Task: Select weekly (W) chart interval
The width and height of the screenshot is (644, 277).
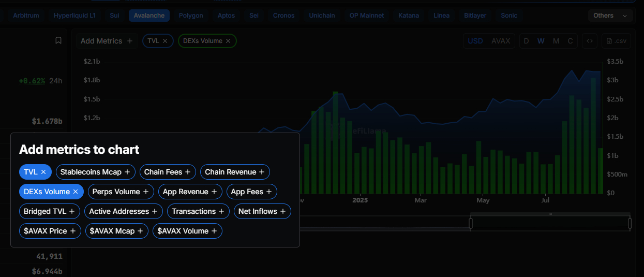Action: click(x=541, y=41)
